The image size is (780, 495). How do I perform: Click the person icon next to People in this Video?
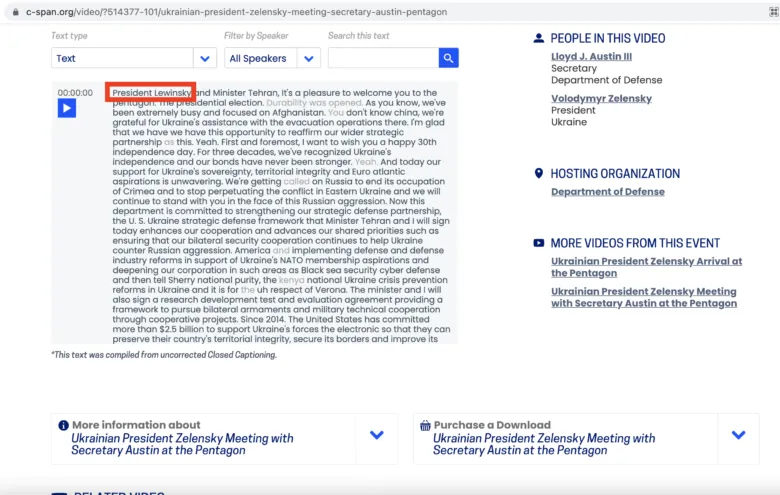(x=539, y=38)
